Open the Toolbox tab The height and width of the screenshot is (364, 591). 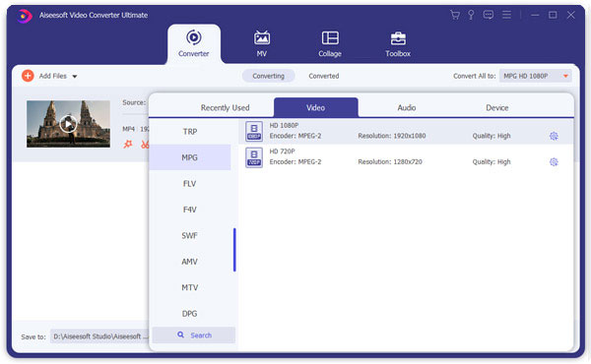coord(398,43)
